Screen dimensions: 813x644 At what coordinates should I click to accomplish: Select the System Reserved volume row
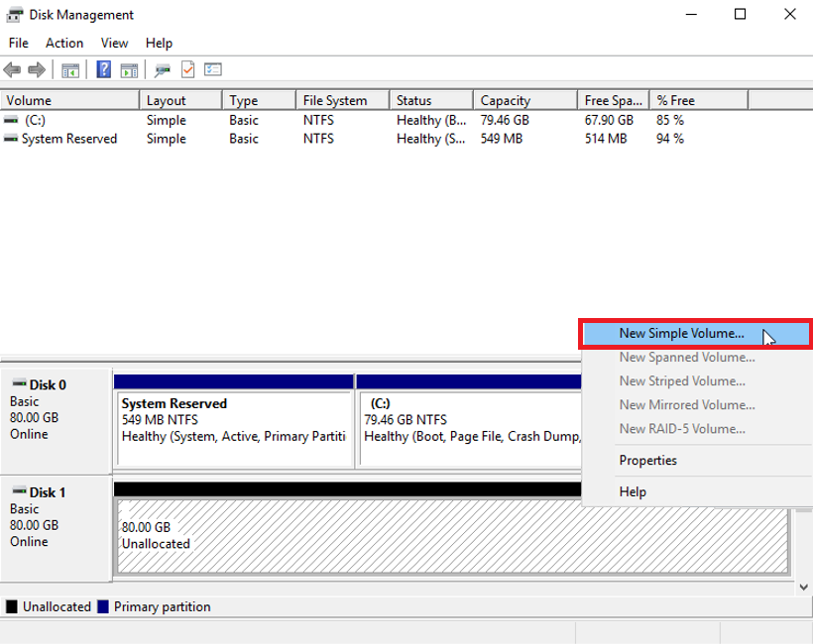tap(68, 139)
